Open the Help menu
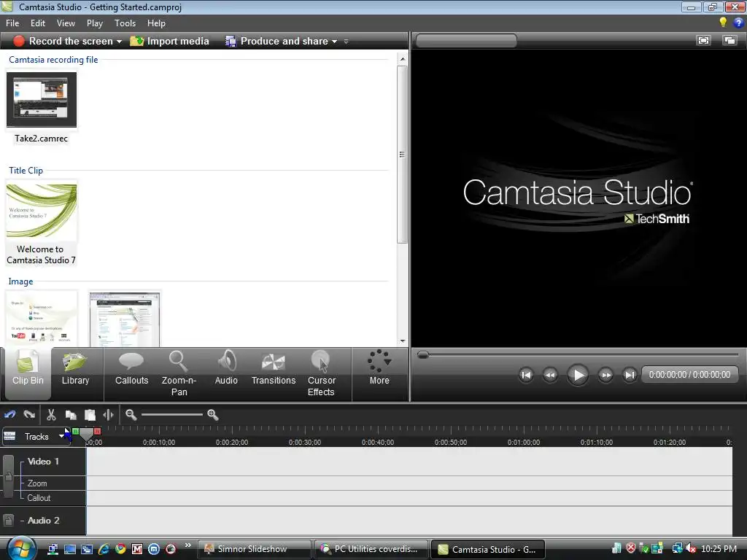 (156, 23)
